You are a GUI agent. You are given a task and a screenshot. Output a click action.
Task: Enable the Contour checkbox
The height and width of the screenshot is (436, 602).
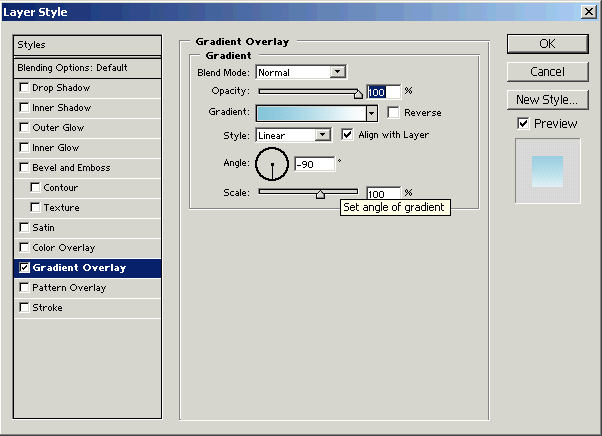click(x=35, y=187)
